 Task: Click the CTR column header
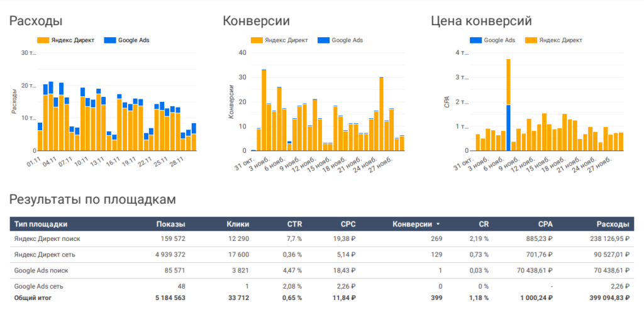(x=294, y=224)
